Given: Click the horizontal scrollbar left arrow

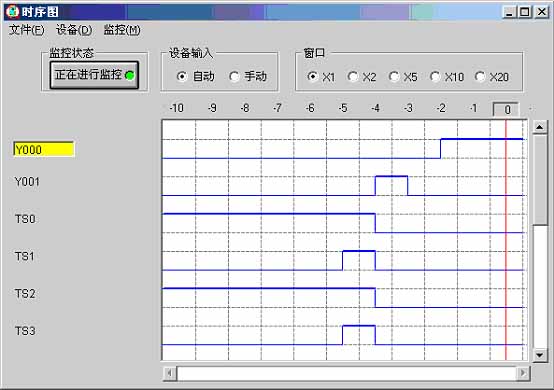Looking at the screenshot, I should tap(170, 373).
